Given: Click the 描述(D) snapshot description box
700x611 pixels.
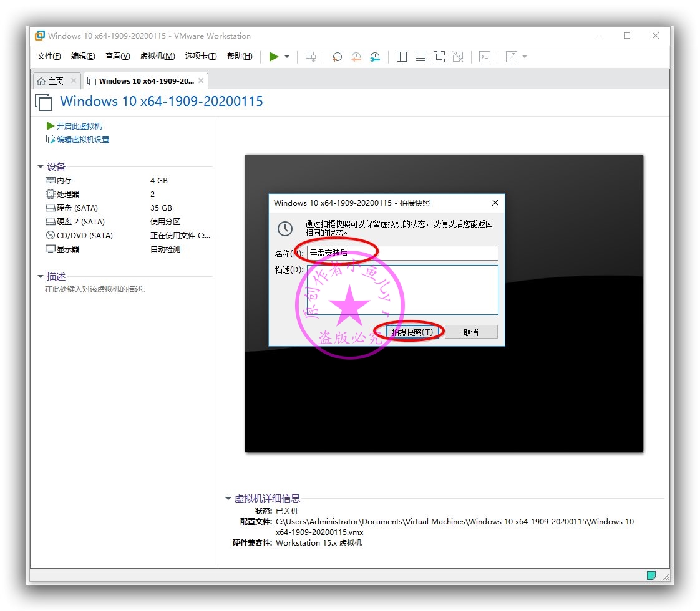Looking at the screenshot, I should tap(402, 290).
